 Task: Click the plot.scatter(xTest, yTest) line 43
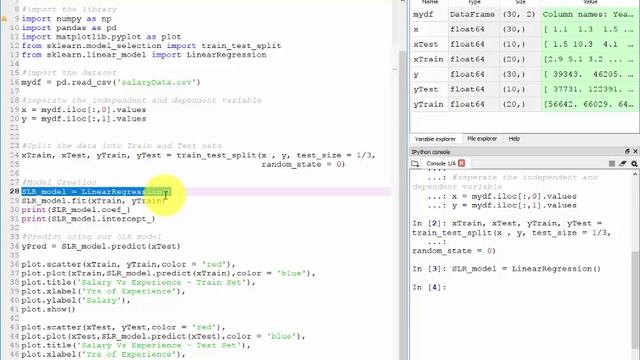point(123,327)
